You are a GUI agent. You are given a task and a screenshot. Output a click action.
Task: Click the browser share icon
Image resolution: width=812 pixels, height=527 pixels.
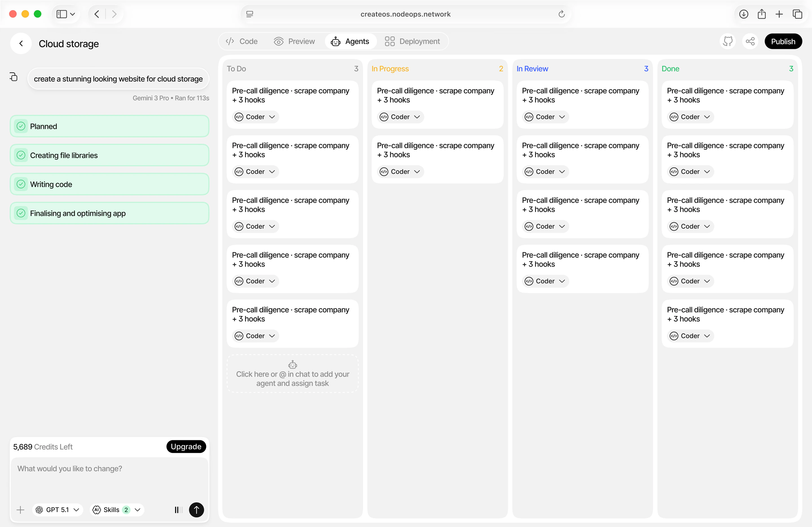(x=762, y=14)
